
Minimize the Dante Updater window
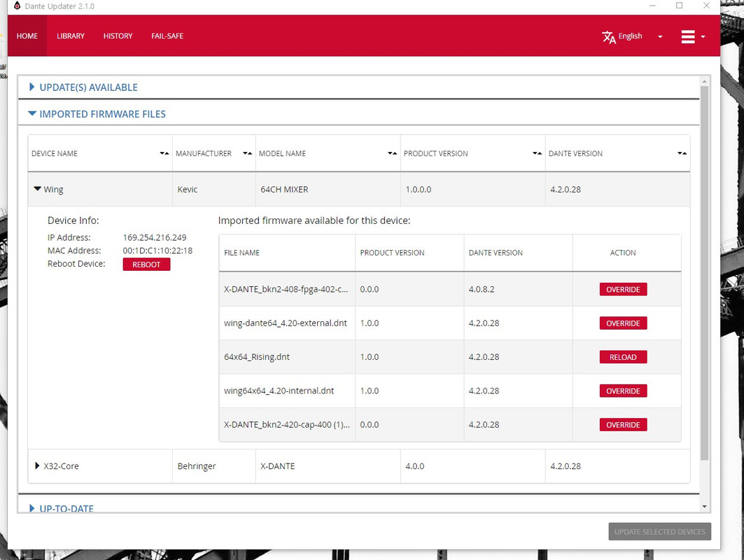tap(652, 6)
